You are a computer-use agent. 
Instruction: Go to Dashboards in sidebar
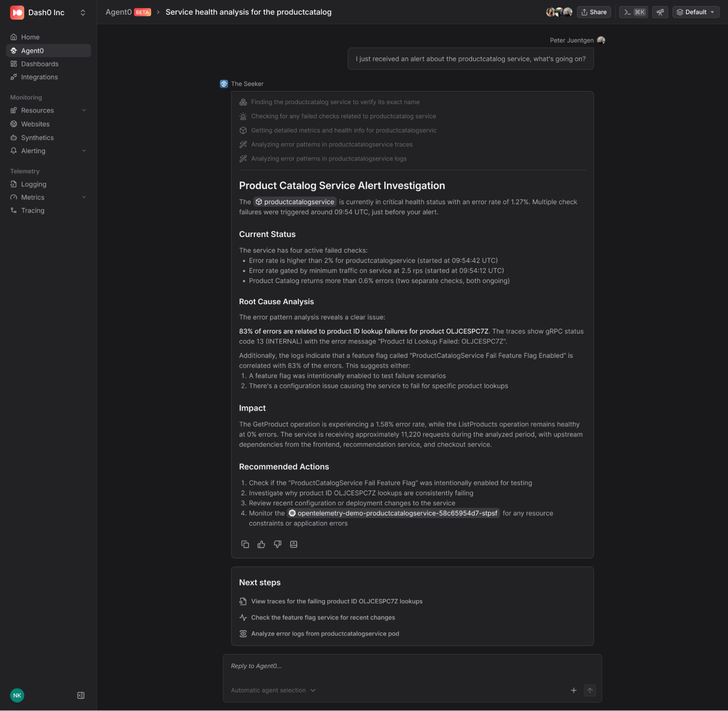pyautogui.click(x=40, y=64)
